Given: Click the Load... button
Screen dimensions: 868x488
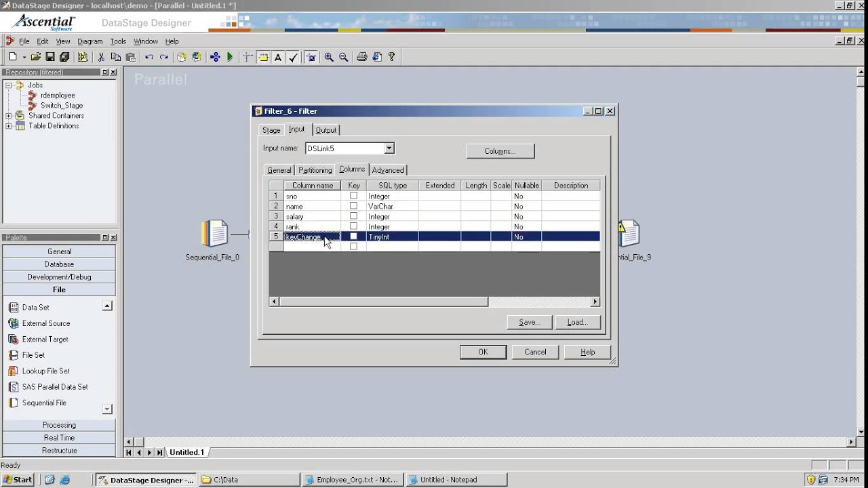Looking at the screenshot, I should pyautogui.click(x=578, y=322).
